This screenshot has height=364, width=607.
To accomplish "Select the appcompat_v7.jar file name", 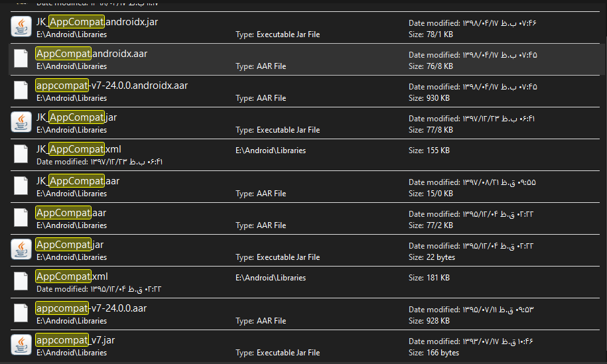I will (76, 340).
